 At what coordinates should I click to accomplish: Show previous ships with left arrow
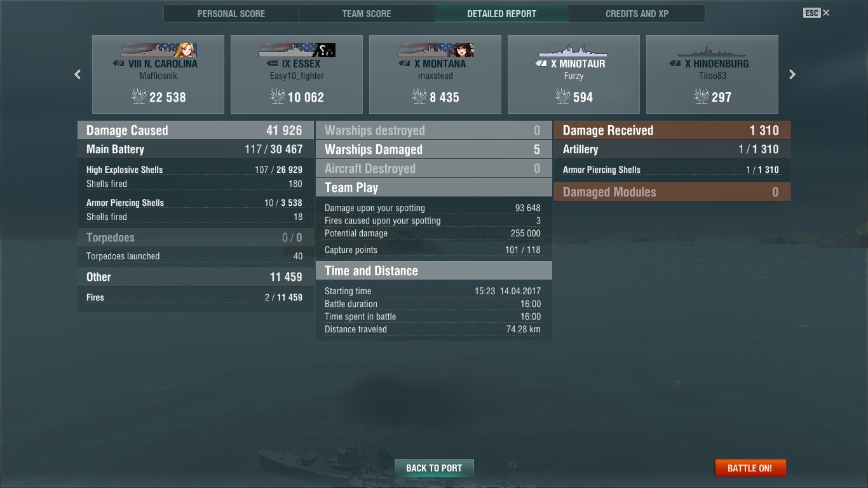tap(78, 74)
